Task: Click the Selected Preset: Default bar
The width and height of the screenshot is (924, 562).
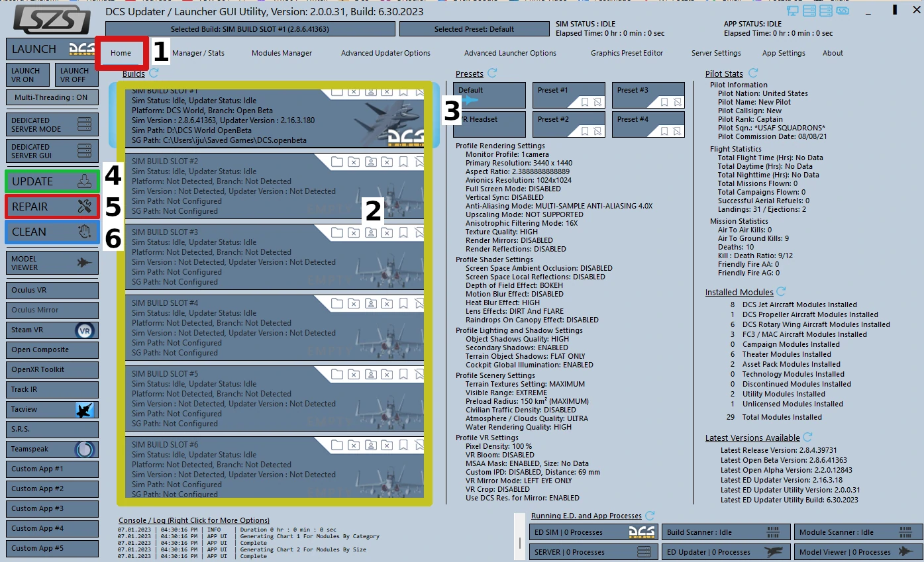Action: 474,29
